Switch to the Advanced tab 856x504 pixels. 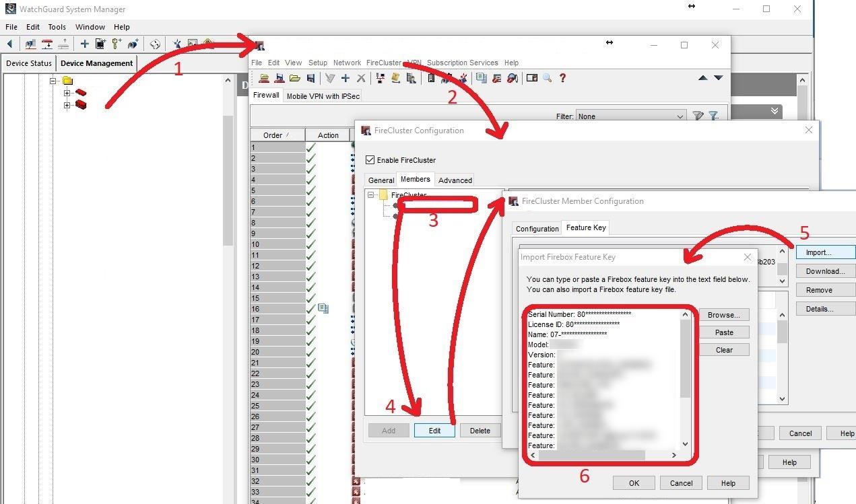[x=455, y=180]
